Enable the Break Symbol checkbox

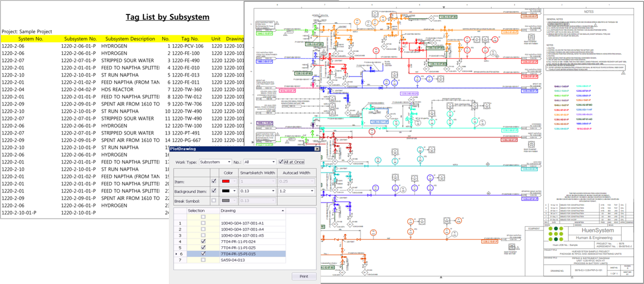point(213,200)
